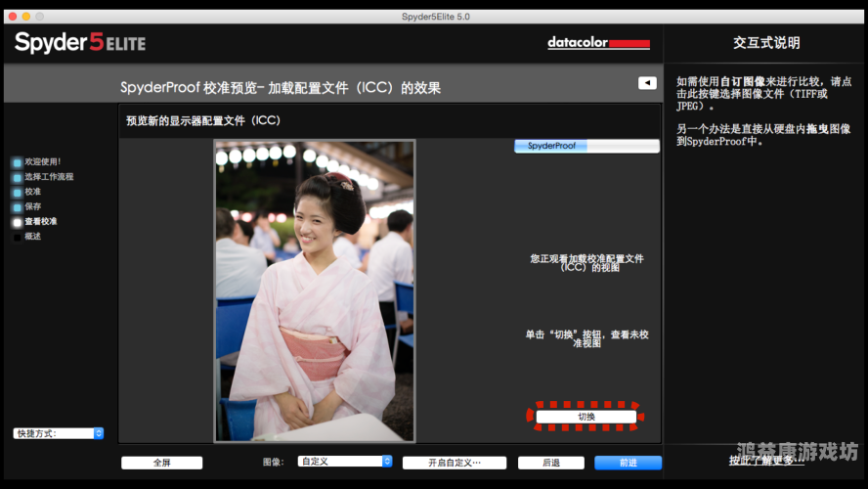This screenshot has height=489, width=868.
Task: Click the 概述 step indicator icon
Action: (x=18, y=238)
